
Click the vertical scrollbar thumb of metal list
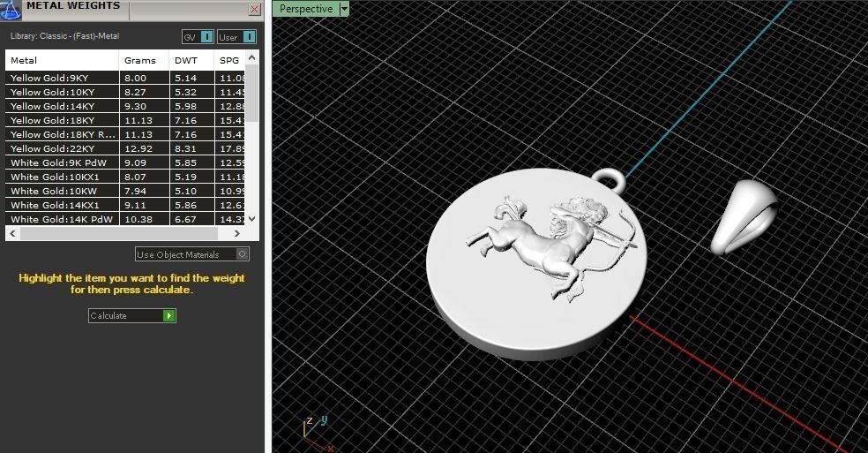pos(252,93)
